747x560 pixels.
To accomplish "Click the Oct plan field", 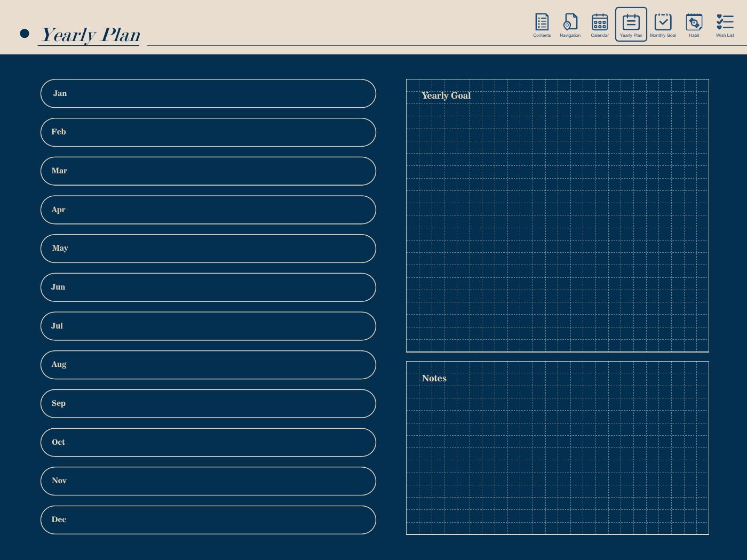I will (x=208, y=442).
